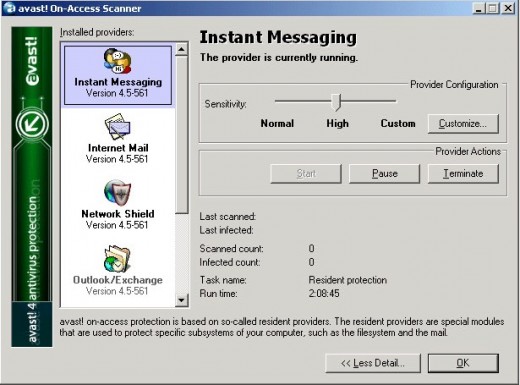The image size is (520, 385).
Task: Click the avast! round arrow logo
Action: pyautogui.click(x=32, y=124)
